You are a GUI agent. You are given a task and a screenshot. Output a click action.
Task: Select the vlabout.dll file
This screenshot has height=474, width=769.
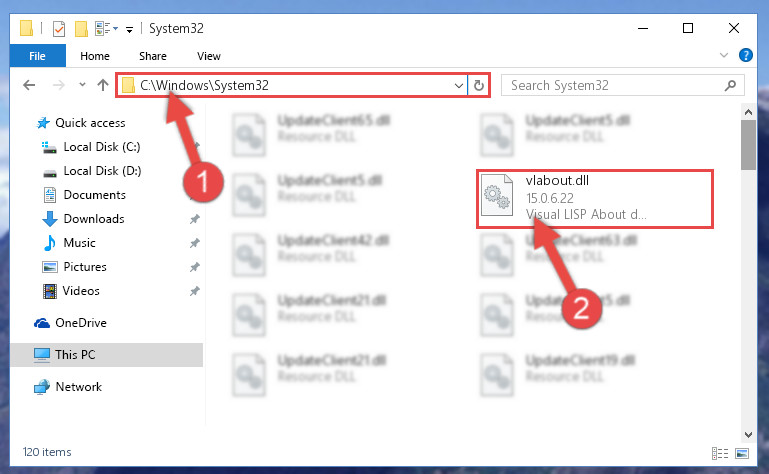tap(594, 199)
